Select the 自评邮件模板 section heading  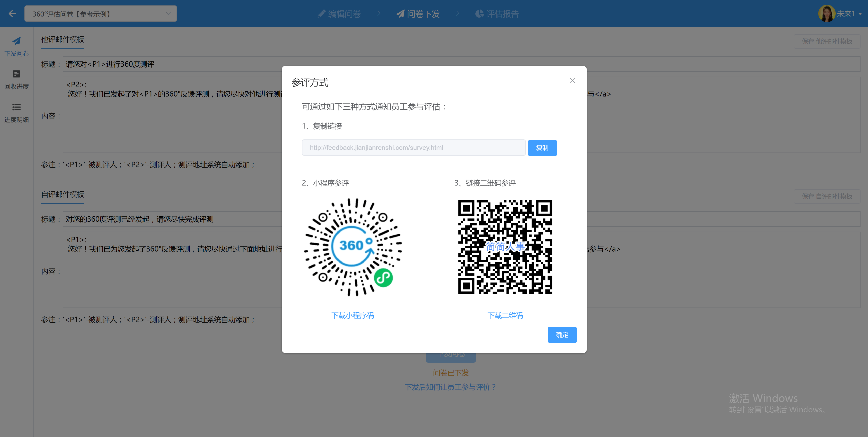[63, 194]
